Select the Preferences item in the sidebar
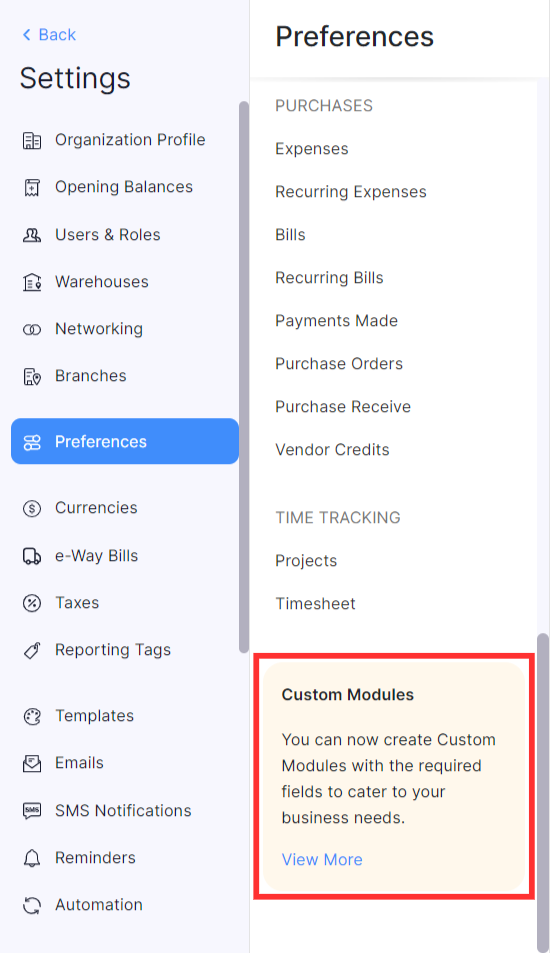 [125, 441]
